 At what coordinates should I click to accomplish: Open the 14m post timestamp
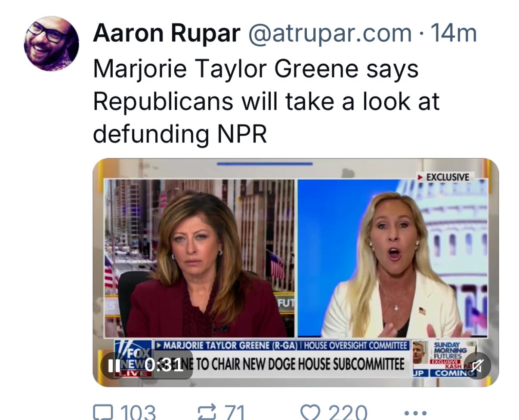(453, 33)
